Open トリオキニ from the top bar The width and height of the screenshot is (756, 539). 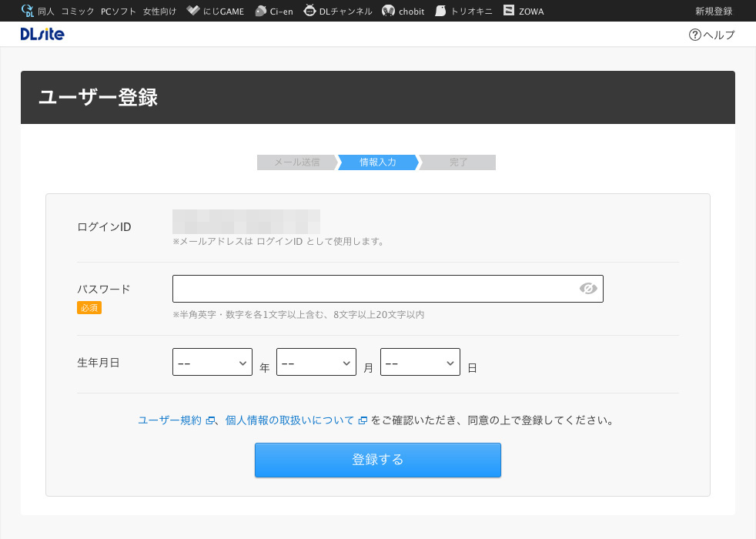463,11
